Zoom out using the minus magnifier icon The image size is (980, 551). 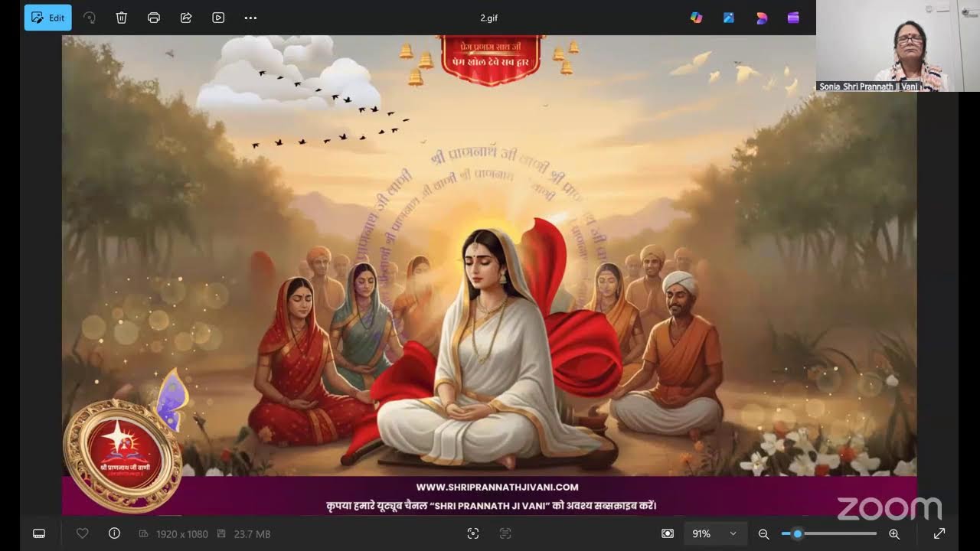point(763,533)
